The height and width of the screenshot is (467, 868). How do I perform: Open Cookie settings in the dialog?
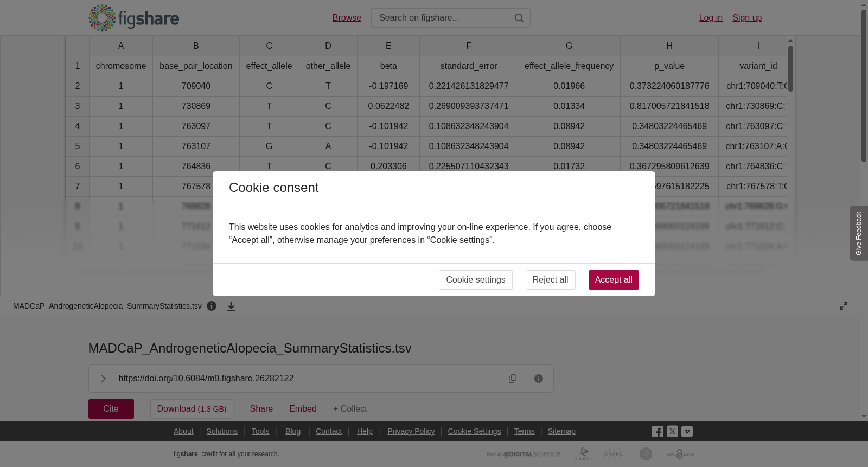[x=476, y=280]
